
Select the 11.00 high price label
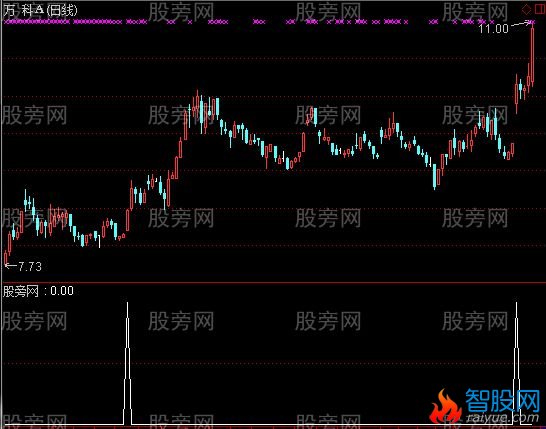coord(493,29)
